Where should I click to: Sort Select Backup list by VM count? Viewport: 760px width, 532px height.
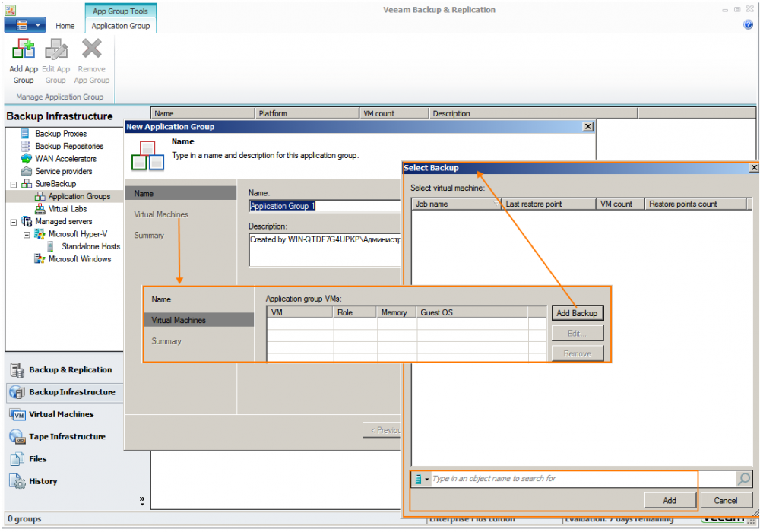point(620,204)
